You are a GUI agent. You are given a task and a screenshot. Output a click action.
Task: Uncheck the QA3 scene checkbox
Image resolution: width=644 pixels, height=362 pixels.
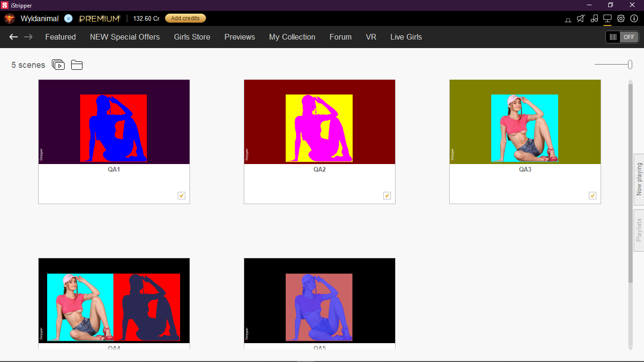point(593,196)
